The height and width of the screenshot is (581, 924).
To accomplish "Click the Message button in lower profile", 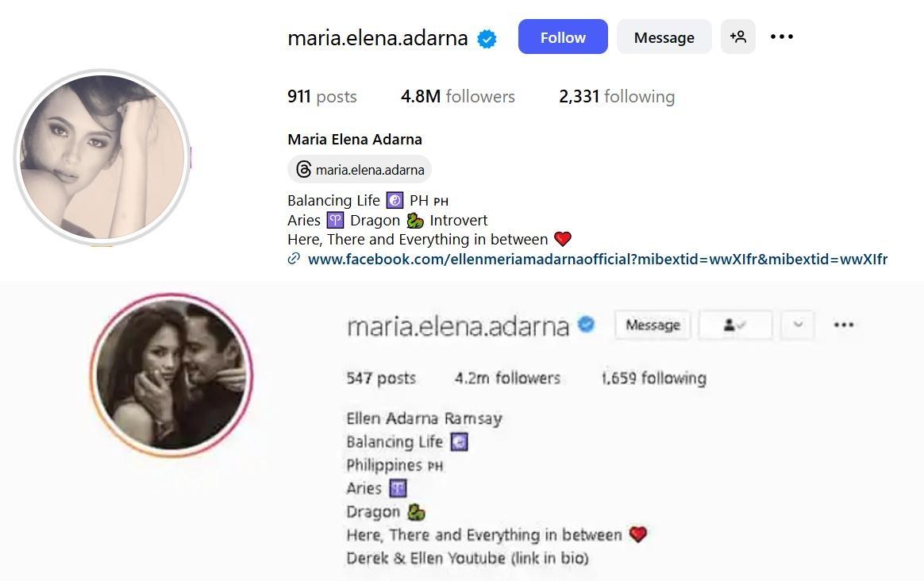I will (653, 325).
